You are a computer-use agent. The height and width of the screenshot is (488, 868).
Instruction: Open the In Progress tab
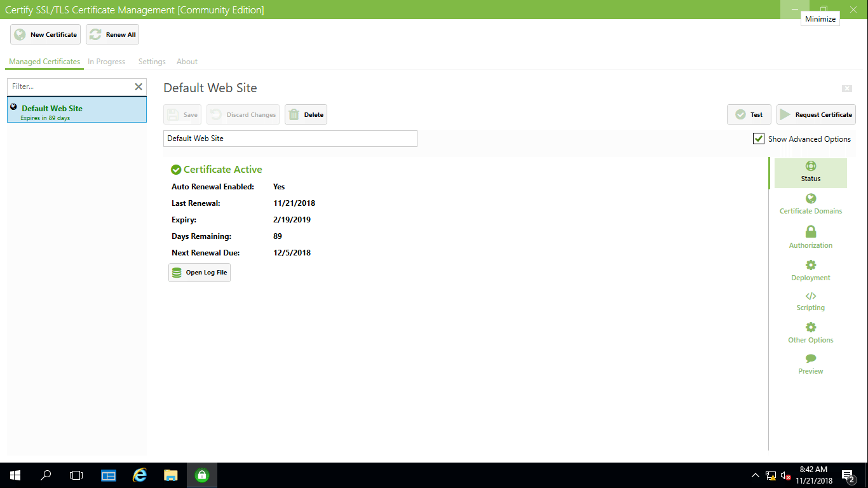pyautogui.click(x=106, y=62)
